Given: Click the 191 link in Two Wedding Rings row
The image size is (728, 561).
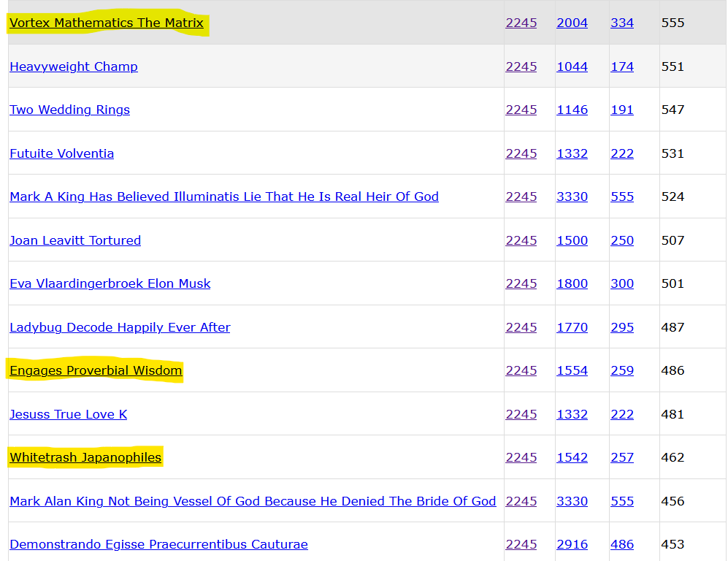Looking at the screenshot, I should tap(622, 110).
